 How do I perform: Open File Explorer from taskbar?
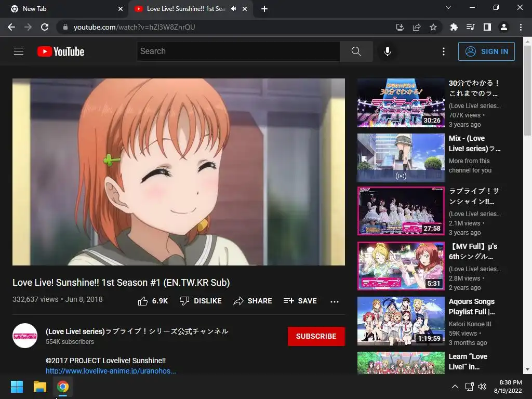39,387
